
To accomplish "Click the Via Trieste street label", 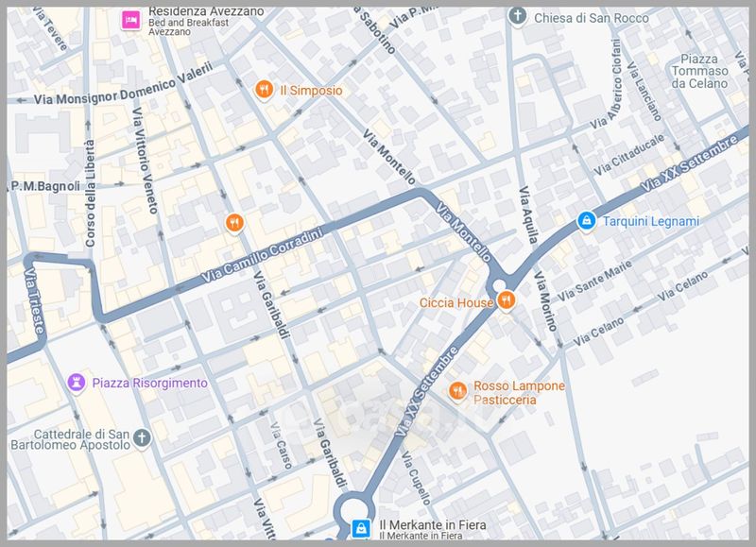I will (34, 300).
